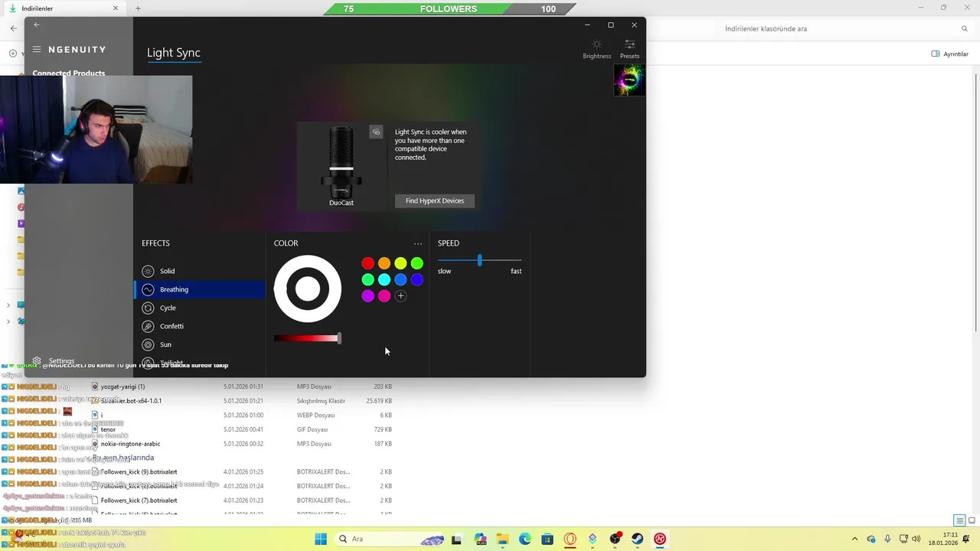
Task: Pick the bright green color swatch
Action: (x=416, y=263)
